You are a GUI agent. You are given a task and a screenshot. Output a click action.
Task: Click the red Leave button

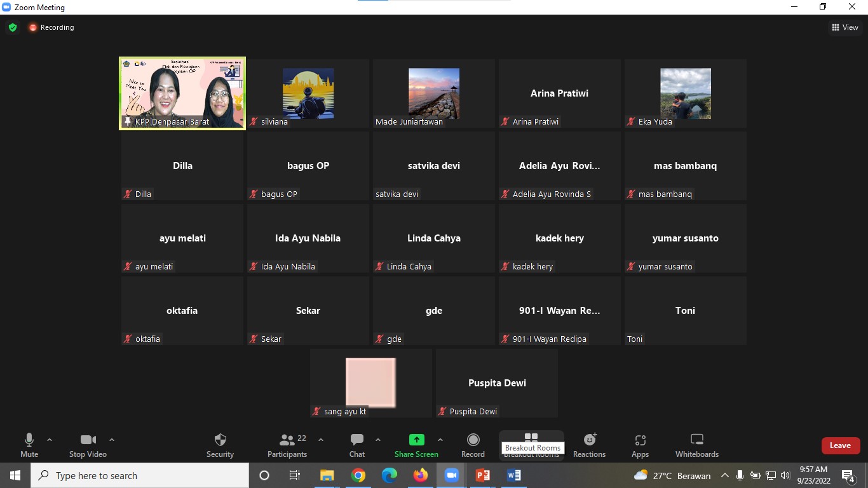tap(840, 445)
